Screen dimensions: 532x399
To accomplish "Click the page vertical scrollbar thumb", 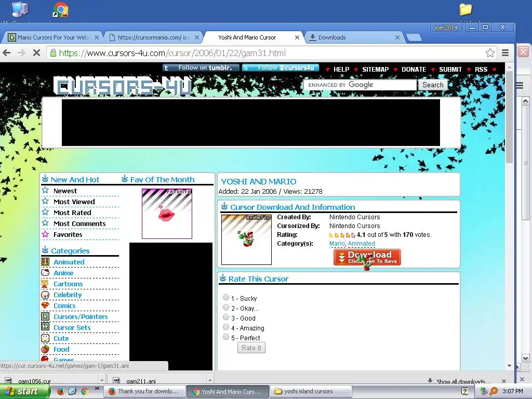I will (509, 117).
